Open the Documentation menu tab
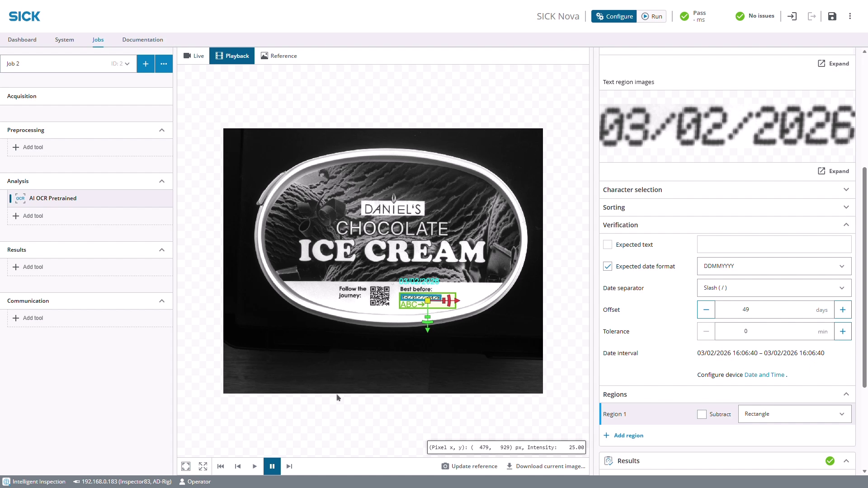The width and height of the screenshot is (868, 488). 142,40
